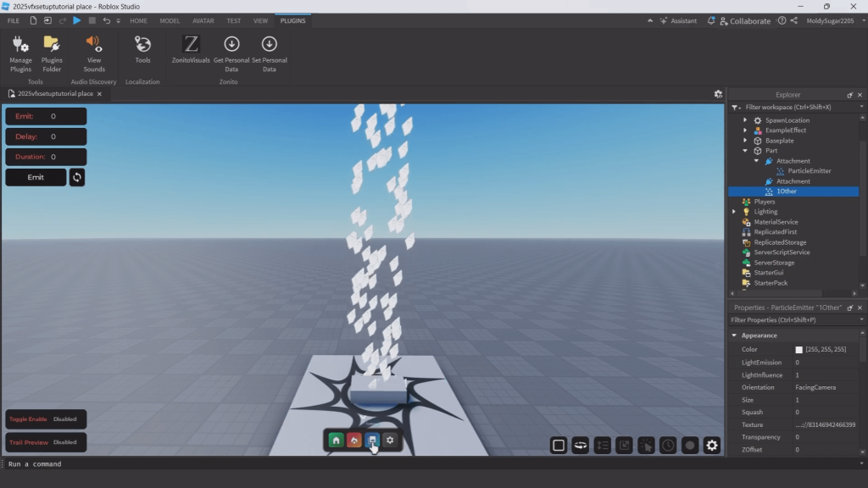Collapse the Appearance section

pos(735,335)
